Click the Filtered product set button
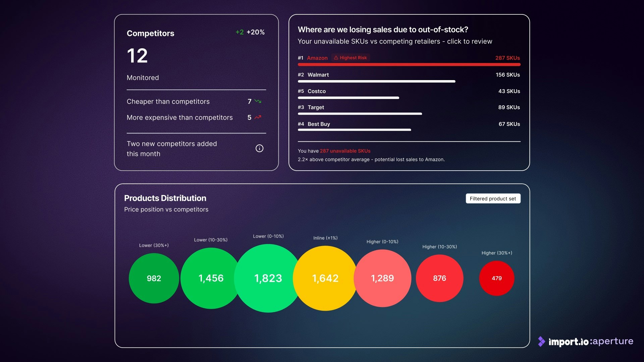Viewport: 644px width, 362px height. pos(493,198)
